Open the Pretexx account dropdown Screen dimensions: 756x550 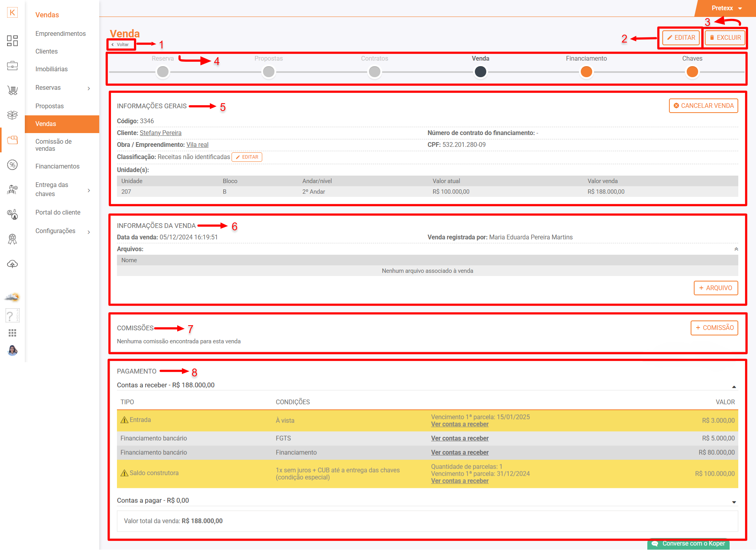tap(726, 8)
